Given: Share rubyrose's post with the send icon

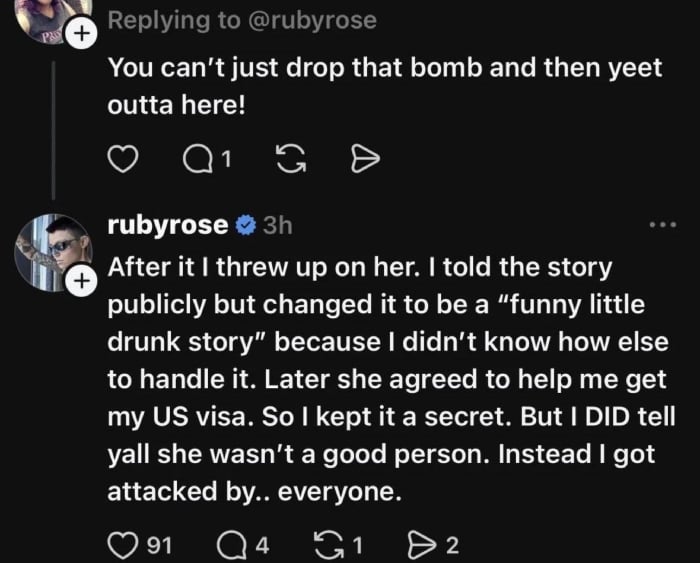Looking at the screenshot, I should pos(421,545).
